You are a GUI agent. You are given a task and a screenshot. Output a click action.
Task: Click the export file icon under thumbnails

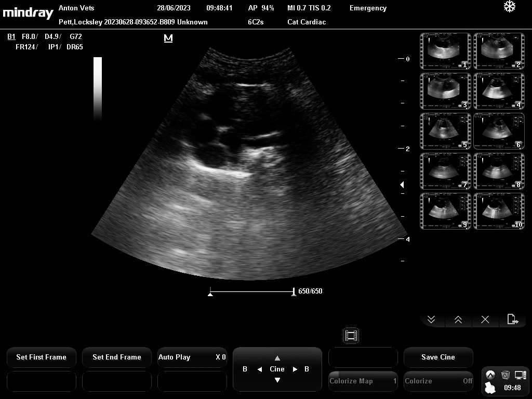pyautogui.click(x=512, y=320)
